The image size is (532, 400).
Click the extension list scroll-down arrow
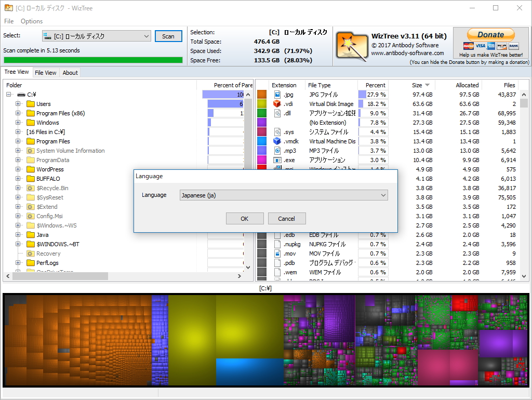pyautogui.click(x=524, y=276)
